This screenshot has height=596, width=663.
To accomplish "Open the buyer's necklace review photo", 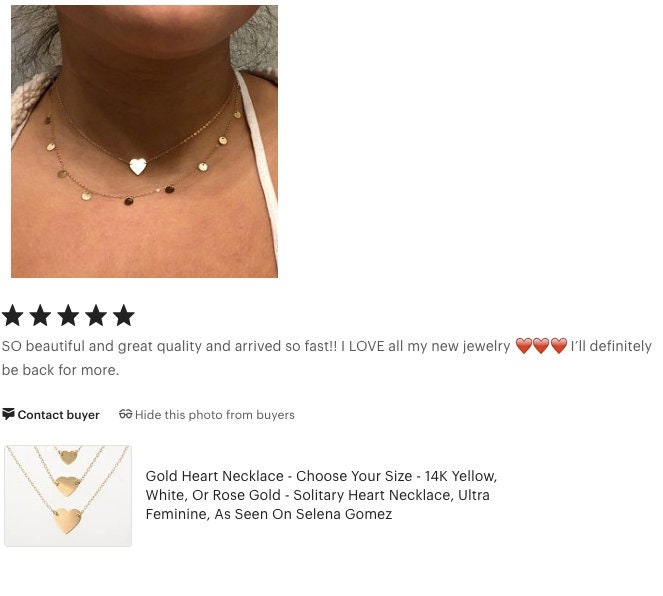I will point(144,141).
